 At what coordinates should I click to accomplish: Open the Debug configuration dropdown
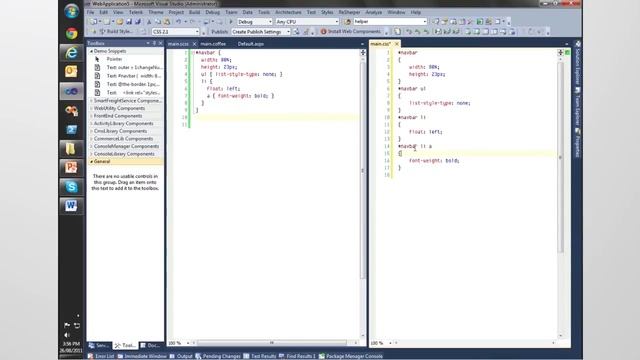coord(255,22)
